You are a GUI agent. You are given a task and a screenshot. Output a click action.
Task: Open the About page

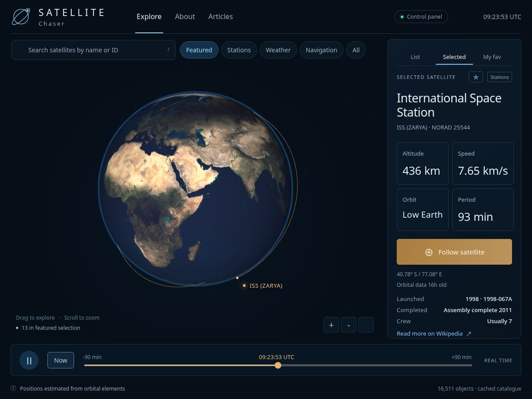185,16
